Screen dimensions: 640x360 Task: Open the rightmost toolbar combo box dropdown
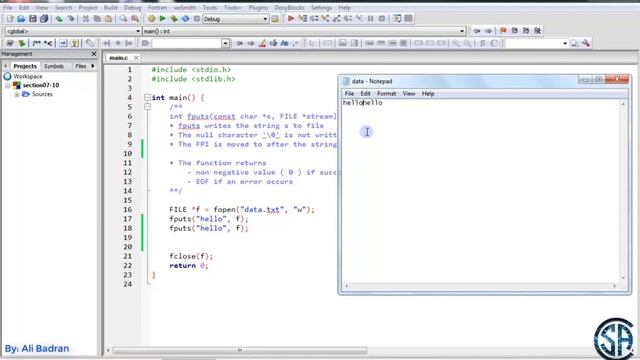point(565,43)
